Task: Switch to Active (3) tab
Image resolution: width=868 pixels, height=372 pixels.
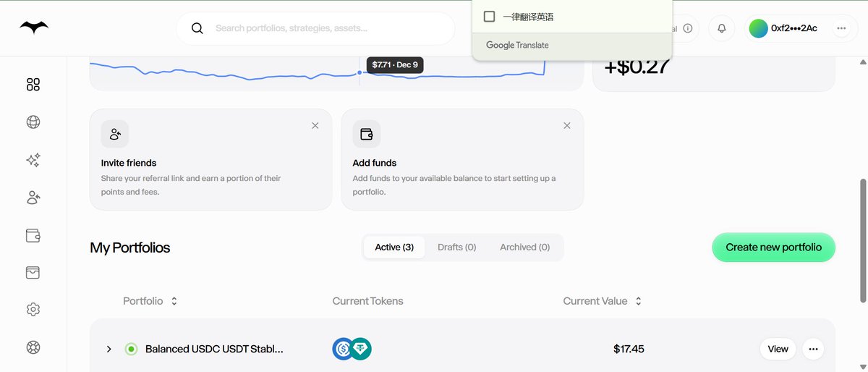Action: point(394,247)
